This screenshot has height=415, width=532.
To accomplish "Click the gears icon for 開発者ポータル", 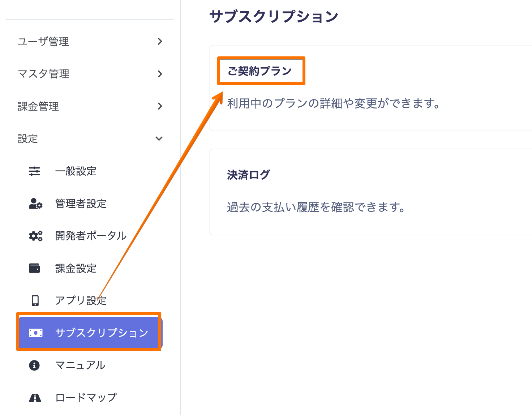I will tap(35, 236).
